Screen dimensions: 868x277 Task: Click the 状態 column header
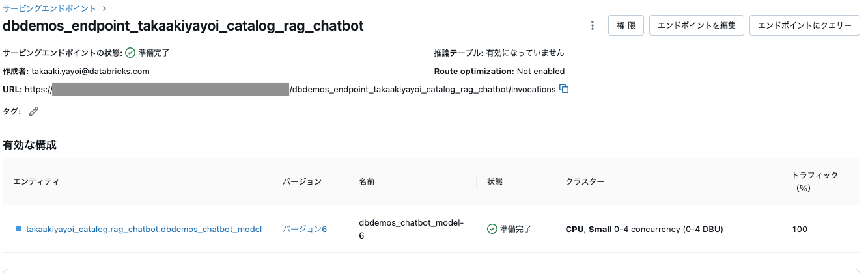[495, 181]
